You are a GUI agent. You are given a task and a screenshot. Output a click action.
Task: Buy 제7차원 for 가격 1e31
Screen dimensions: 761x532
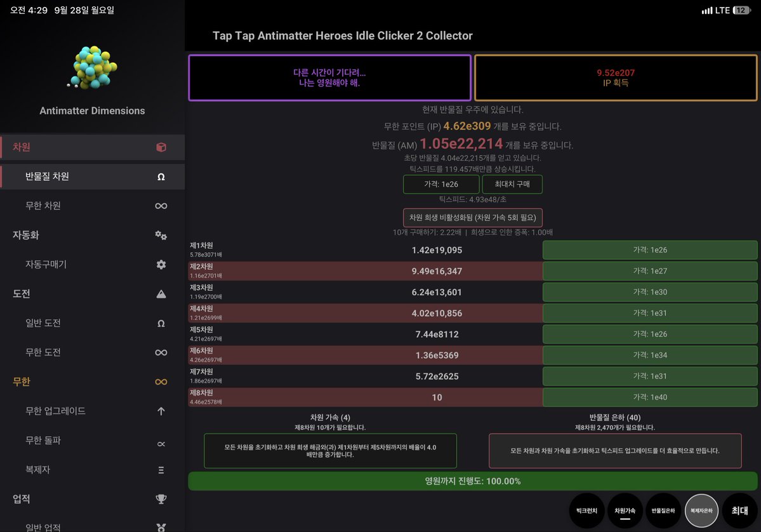coord(650,376)
